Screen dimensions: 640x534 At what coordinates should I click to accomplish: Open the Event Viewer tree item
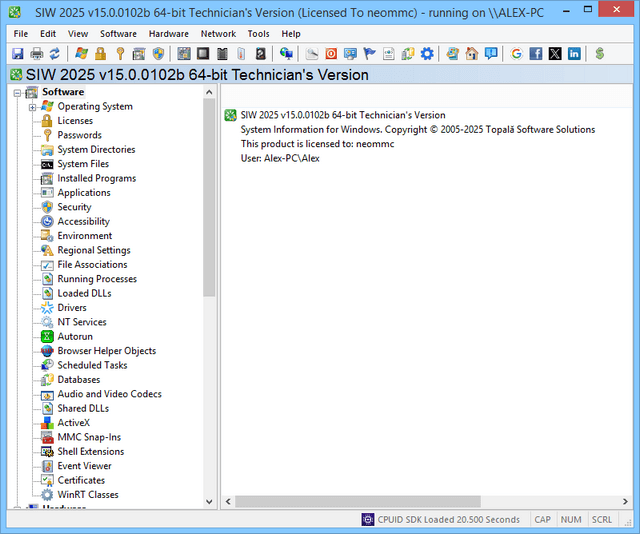[x=84, y=466]
